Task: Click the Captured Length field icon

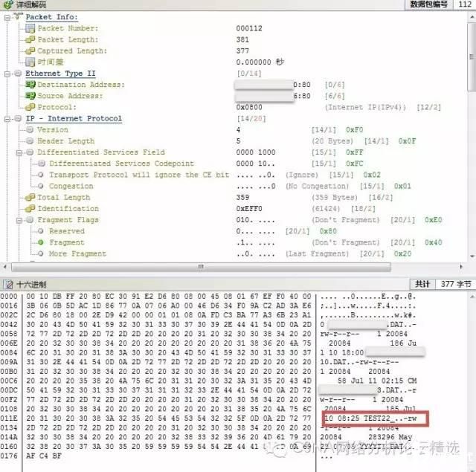Action: (x=30, y=51)
